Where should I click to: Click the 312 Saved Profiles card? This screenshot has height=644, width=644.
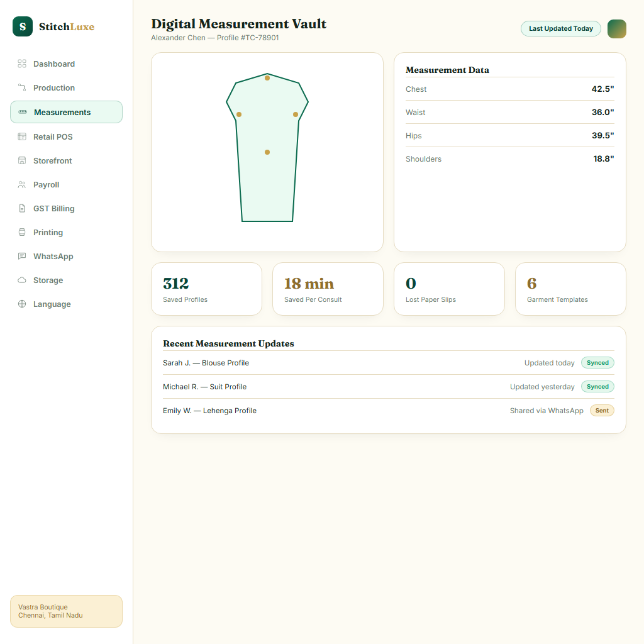[206, 289]
